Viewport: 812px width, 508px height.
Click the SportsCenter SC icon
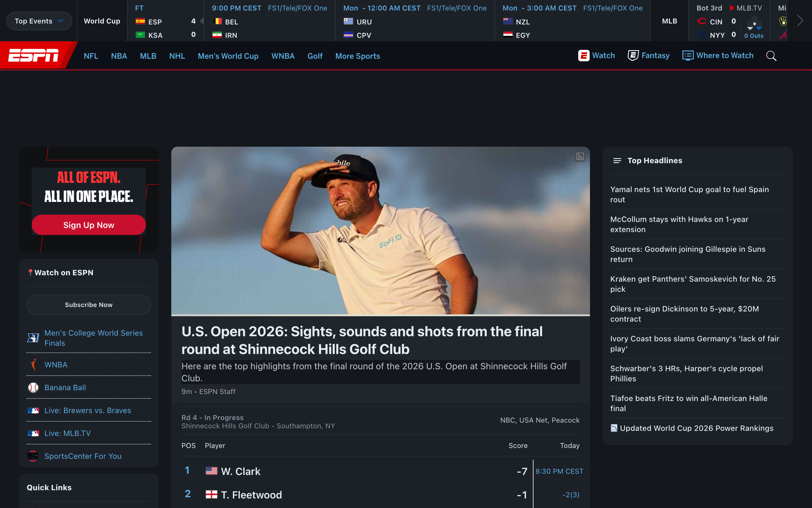click(x=33, y=456)
